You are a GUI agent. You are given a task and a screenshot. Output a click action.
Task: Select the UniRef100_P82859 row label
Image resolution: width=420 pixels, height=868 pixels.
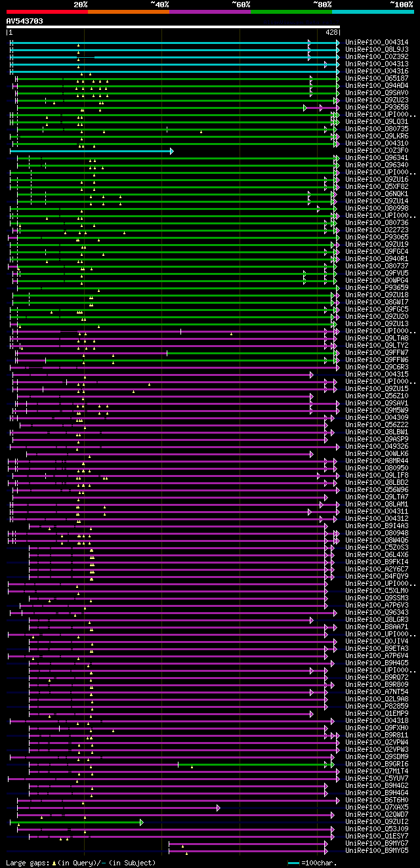pyautogui.click(x=377, y=707)
